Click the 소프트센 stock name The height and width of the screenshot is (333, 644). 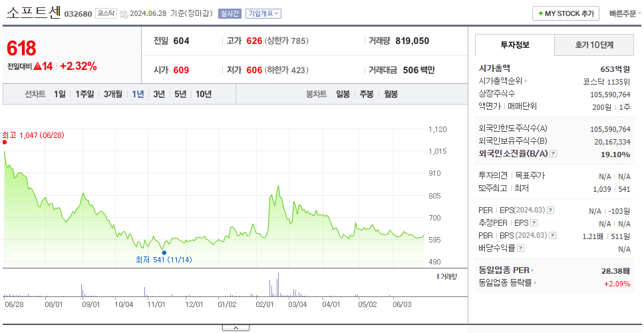(x=34, y=13)
